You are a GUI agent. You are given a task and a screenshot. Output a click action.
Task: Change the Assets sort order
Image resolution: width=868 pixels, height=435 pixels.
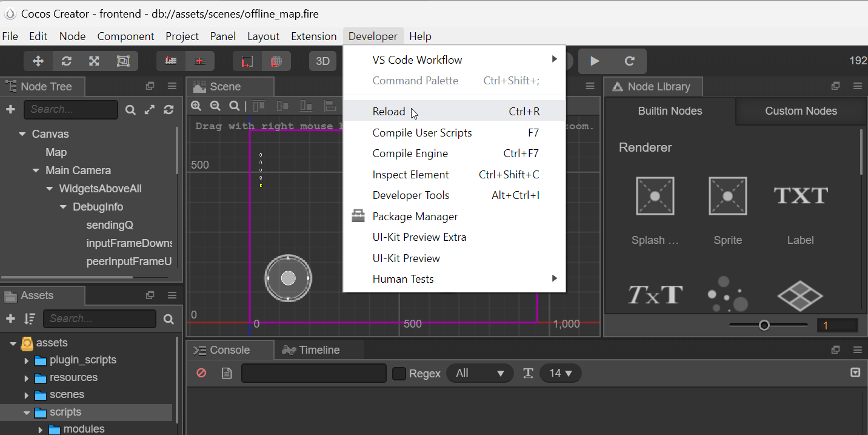(30, 319)
